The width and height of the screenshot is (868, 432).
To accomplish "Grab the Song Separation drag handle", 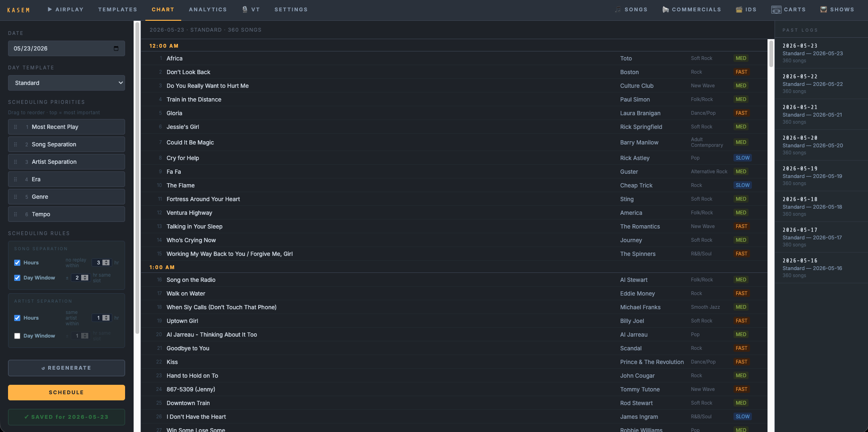I will 16,144.
